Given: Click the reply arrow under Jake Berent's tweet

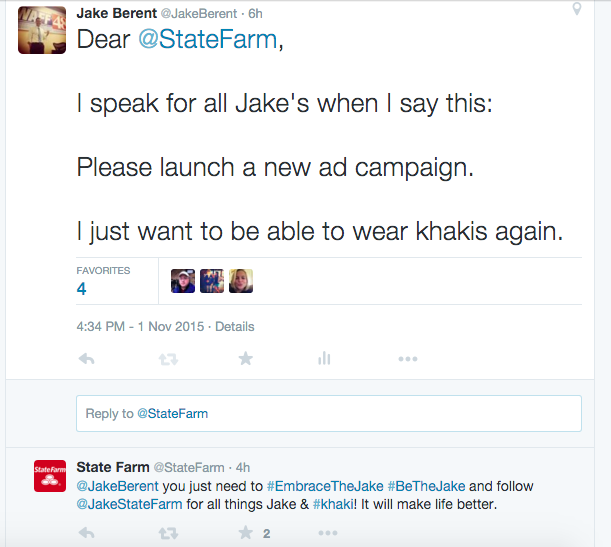Looking at the screenshot, I should click(86, 359).
